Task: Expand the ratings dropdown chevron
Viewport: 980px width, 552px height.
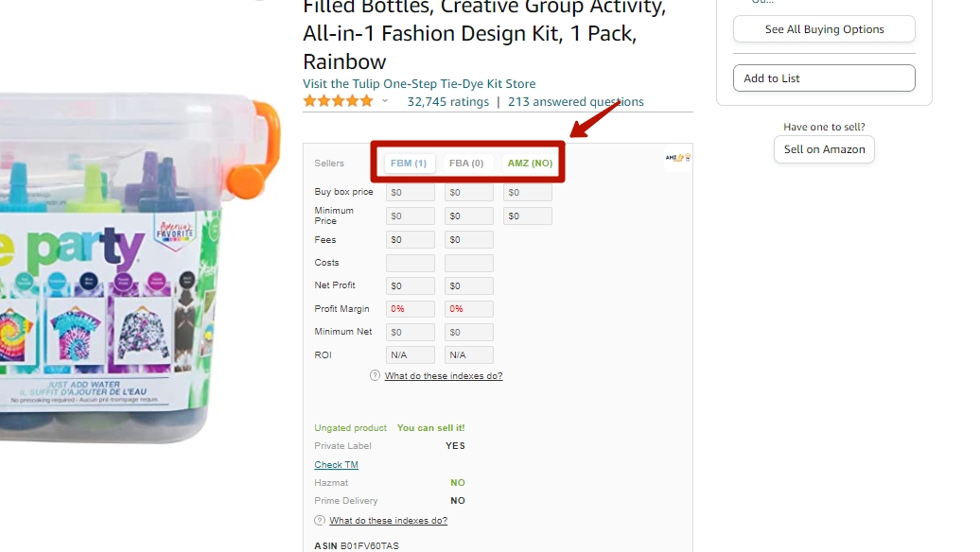Action: point(385,101)
